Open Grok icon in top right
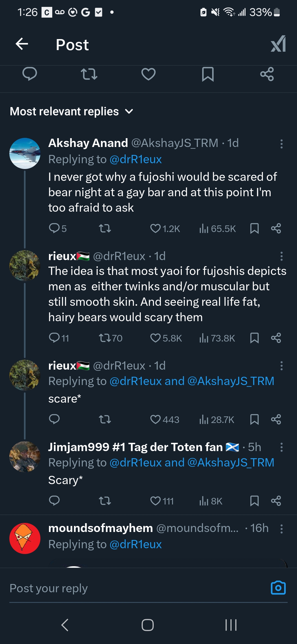This screenshot has height=644, width=297. point(278,44)
